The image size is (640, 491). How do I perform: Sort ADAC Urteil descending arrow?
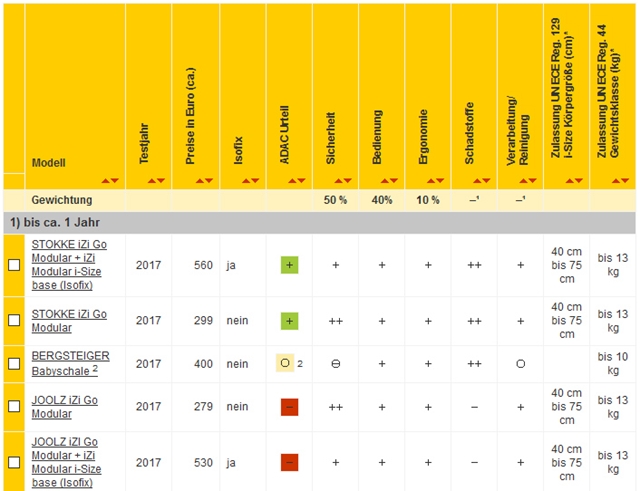tap(301, 180)
